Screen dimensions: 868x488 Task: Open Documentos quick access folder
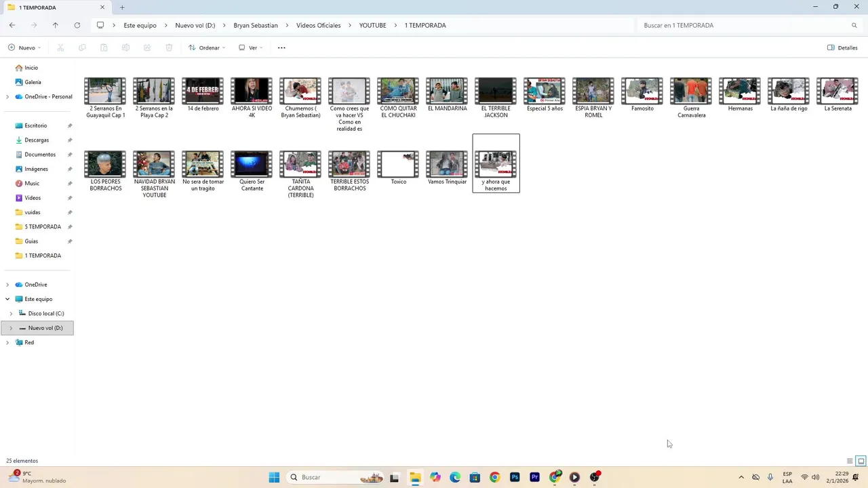(40, 155)
